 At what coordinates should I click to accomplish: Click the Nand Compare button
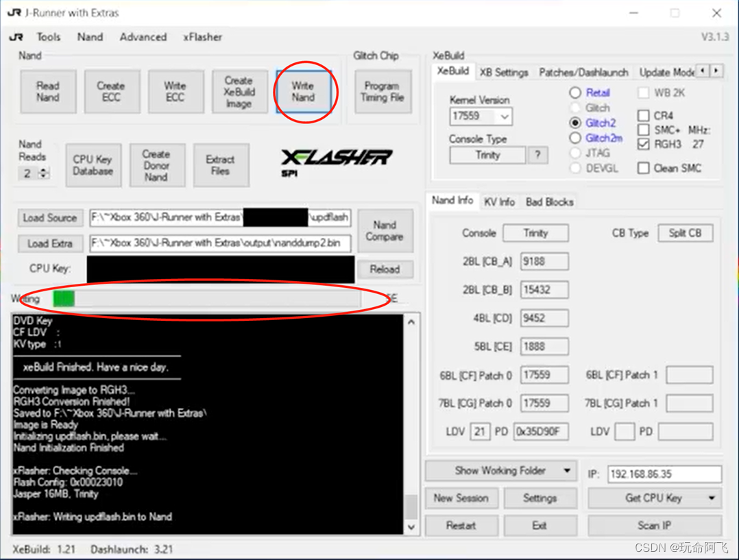coord(385,230)
